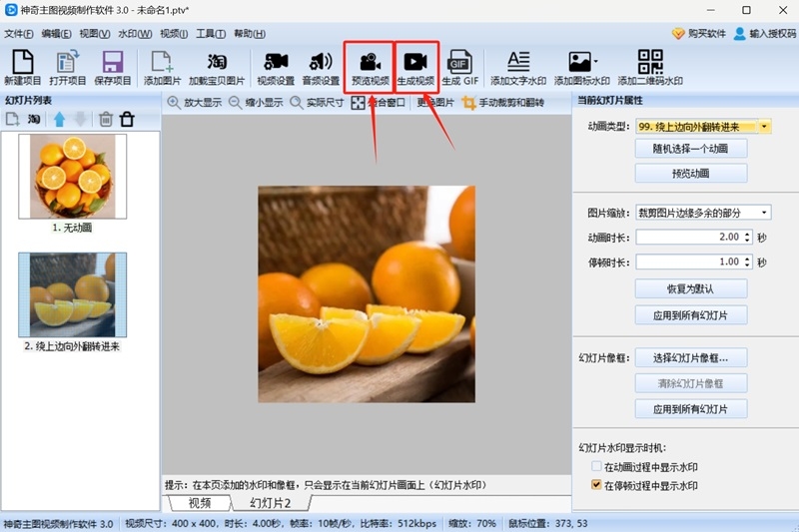Save the project with 保存项目

pyautogui.click(x=113, y=67)
